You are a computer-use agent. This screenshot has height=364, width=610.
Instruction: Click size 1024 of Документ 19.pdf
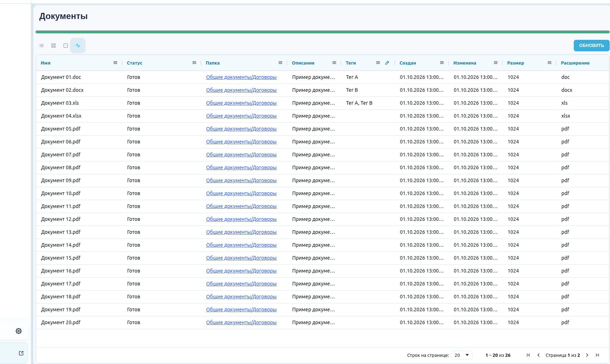pos(513,309)
